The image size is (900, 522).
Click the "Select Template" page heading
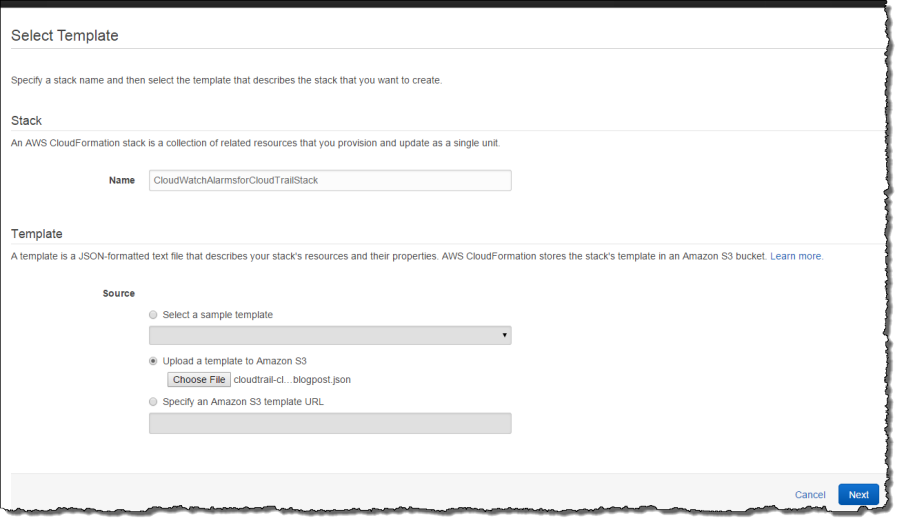[x=65, y=36]
